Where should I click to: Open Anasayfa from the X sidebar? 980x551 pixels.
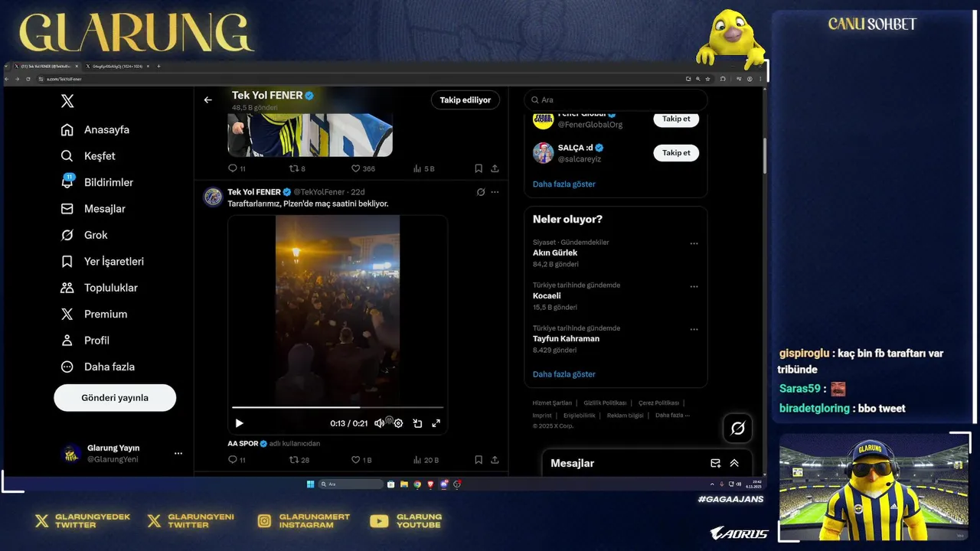[x=95, y=130]
